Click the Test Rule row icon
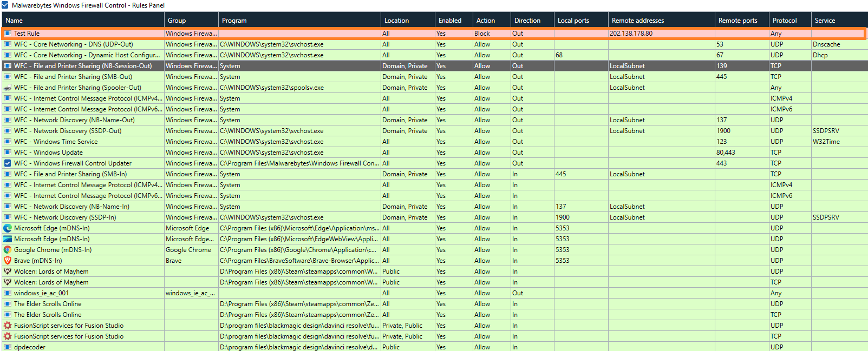Screen dimensions: 868x351 [x=8, y=34]
